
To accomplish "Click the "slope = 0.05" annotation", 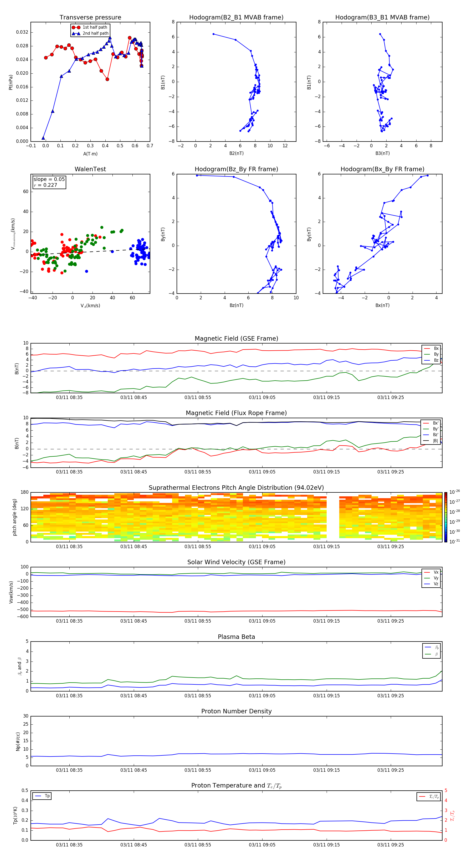I will [49, 179].
